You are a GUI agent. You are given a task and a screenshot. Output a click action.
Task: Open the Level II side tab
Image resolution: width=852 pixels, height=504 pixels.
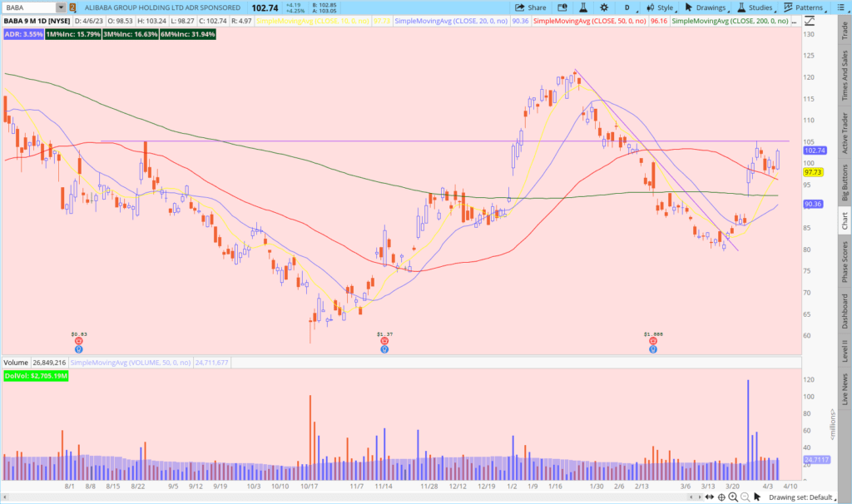click(845, 351)
